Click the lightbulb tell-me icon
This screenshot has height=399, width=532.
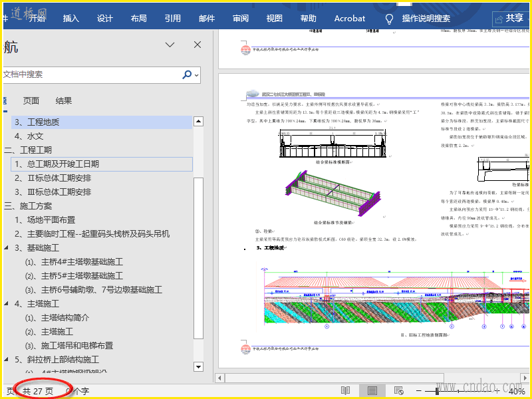click(389, 19)
